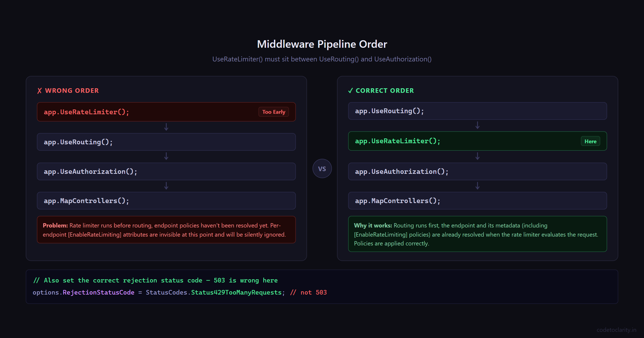Expand the Problem explanation box
This screenshot has height=338, width=644.
tap(166, 230)
